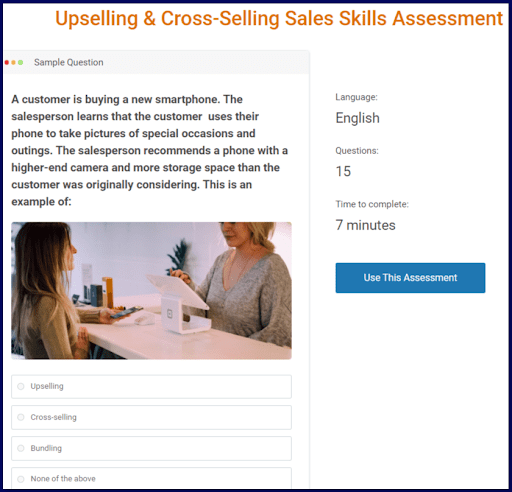
Task: Click the red window dot
Action: 7,62
